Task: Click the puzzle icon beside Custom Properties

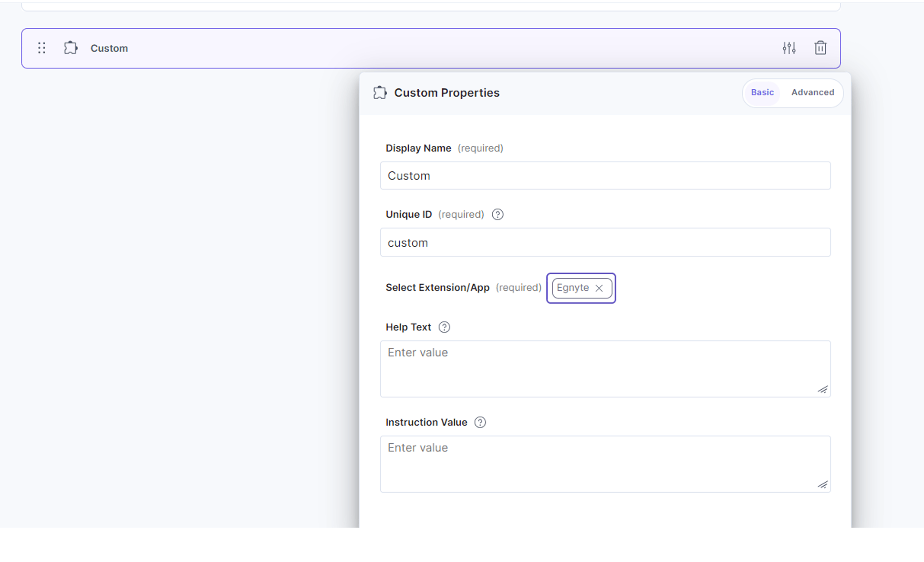Action: pyautogui.click(x=380, y=92)
